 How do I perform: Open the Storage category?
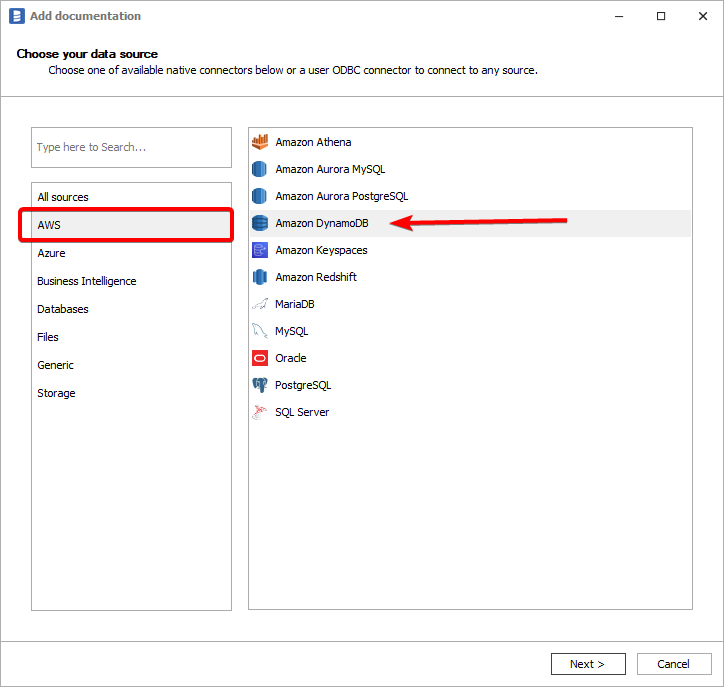click(56, 393)
